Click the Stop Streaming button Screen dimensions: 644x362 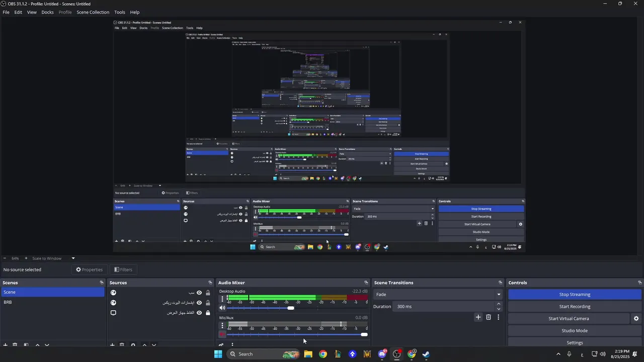coord(575,295)
